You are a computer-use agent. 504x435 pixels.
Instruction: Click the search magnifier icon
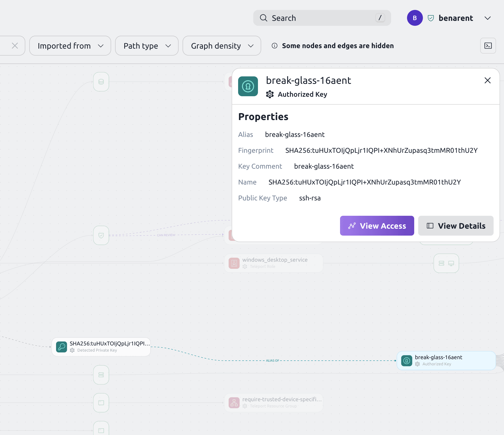(264, 18)
